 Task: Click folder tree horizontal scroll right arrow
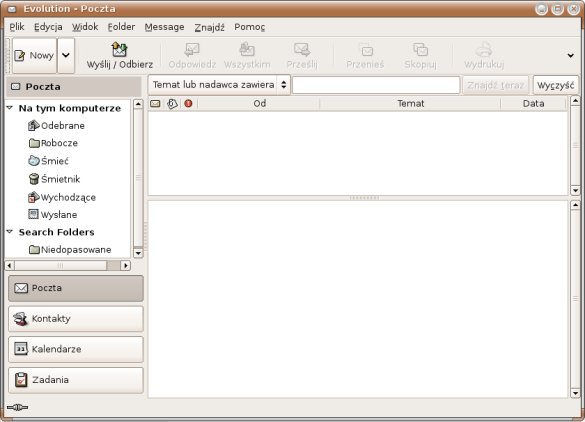126,265
